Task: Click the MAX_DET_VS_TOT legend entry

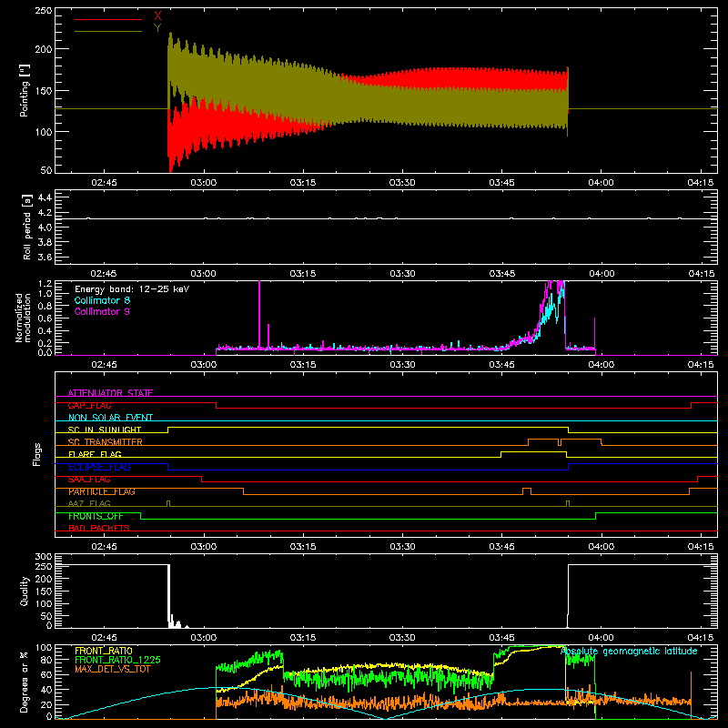Action: (x=113, y=669)
